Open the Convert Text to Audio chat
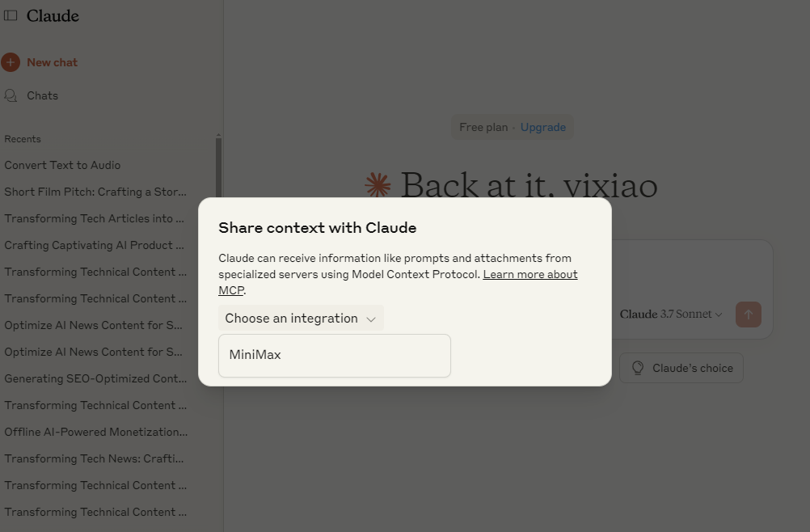810x532 pixels. 62,165
